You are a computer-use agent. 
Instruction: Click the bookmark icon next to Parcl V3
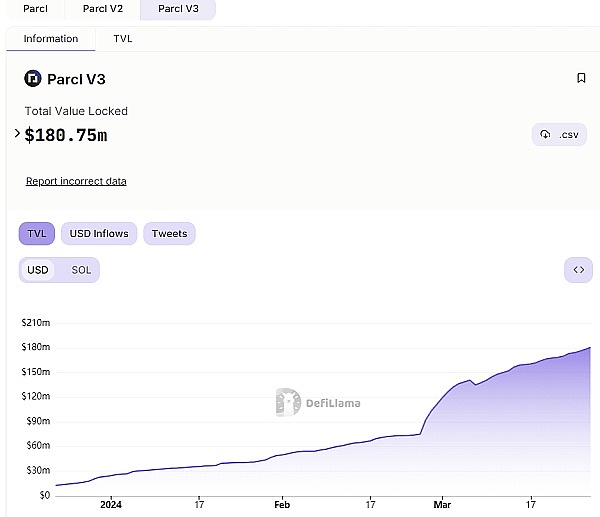pyautogui.click(x=581, y=78)
